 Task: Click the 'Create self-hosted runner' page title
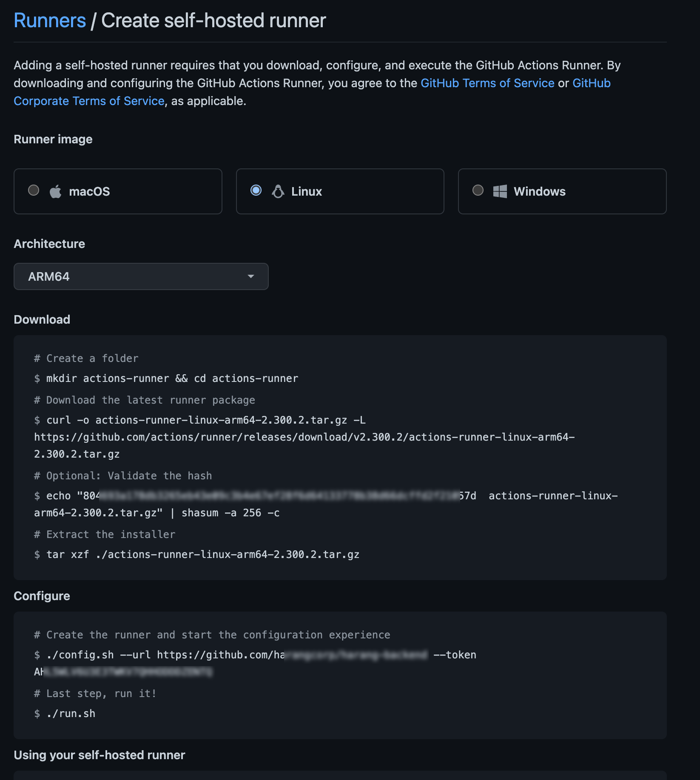point(213,20)
